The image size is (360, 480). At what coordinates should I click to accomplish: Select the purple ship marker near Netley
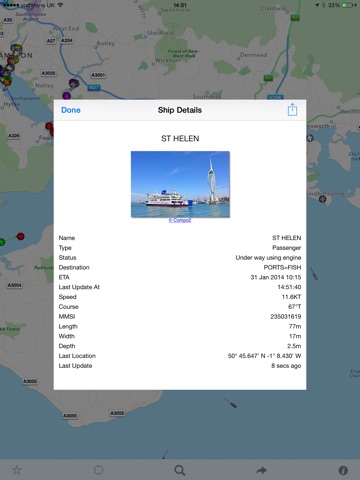click(x=74, y=83)
